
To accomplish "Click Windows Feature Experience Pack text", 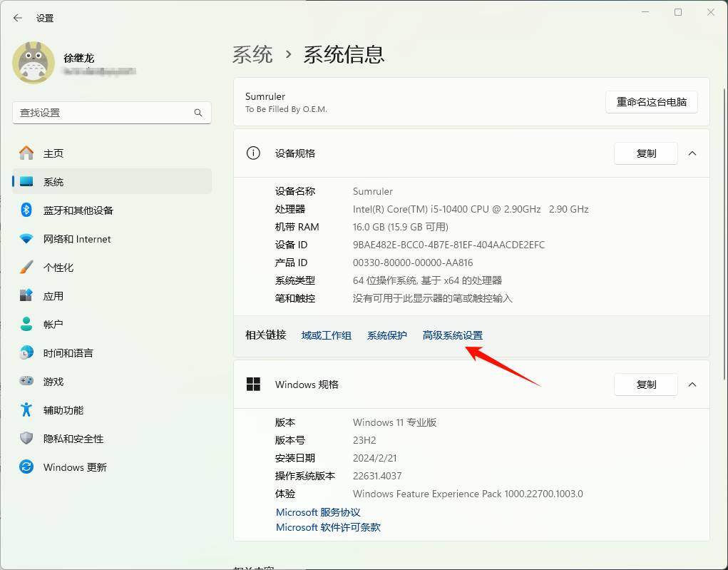I will click(x=468, y=494).
